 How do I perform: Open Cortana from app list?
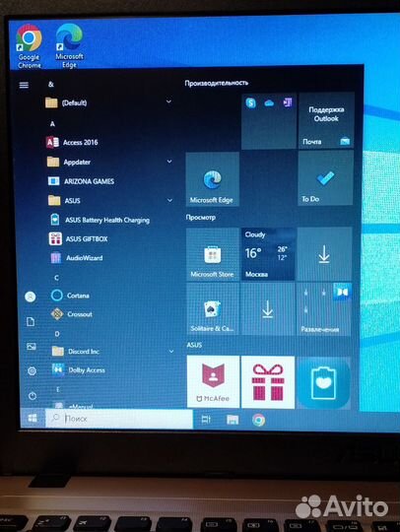70,296
